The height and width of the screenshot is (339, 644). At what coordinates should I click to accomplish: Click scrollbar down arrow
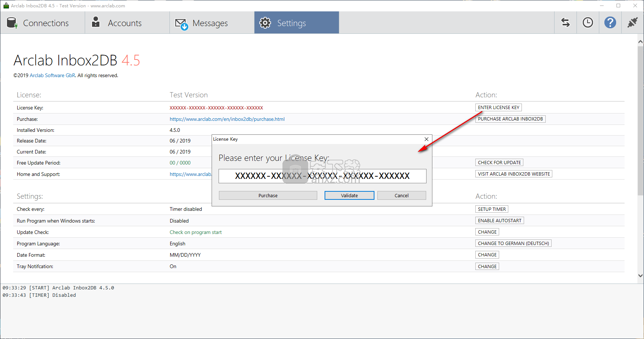(640, 275)
